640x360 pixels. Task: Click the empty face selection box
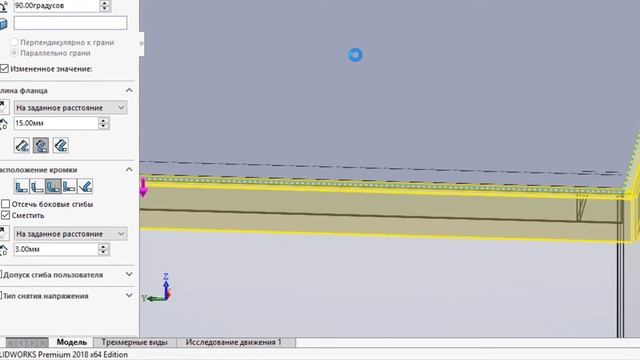[x=70, y=23]
